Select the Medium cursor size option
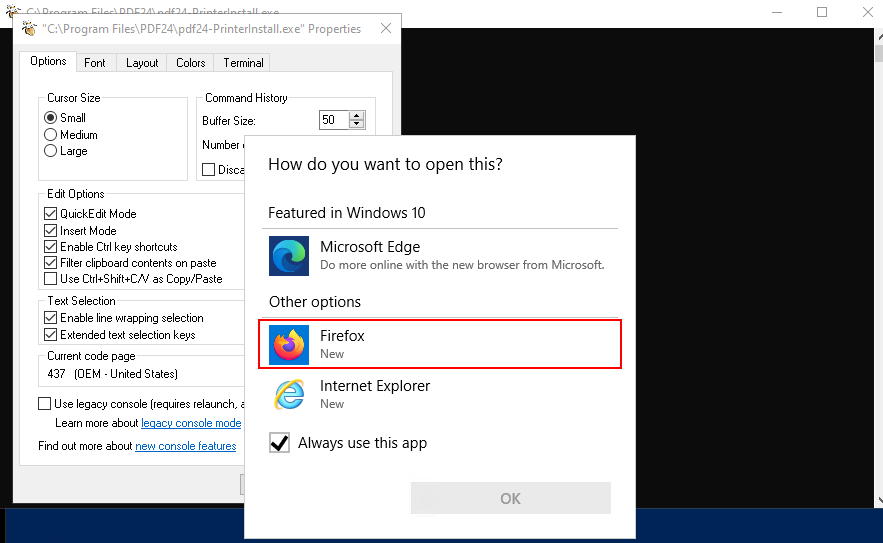The image size is (883, 543). tap(51, 135)
